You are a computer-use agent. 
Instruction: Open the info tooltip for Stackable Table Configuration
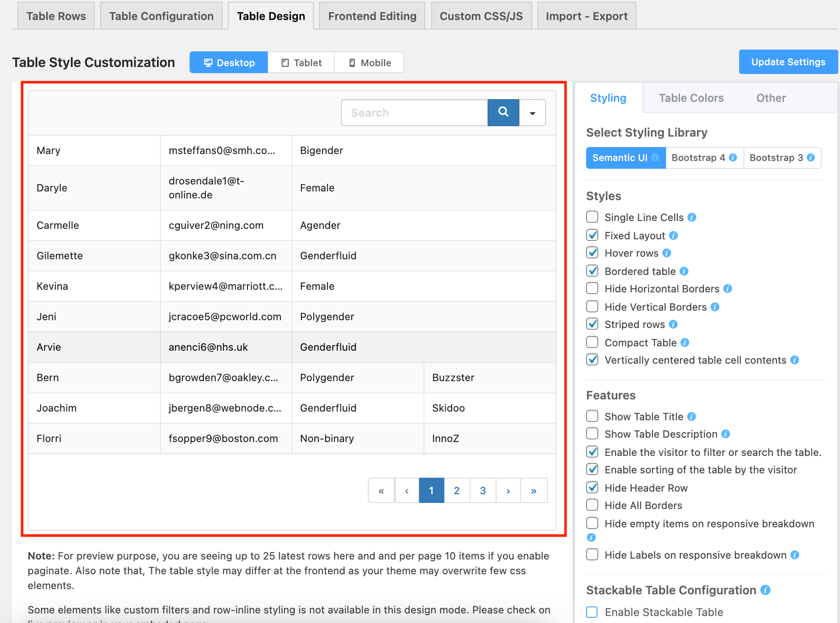click(766, 590)
